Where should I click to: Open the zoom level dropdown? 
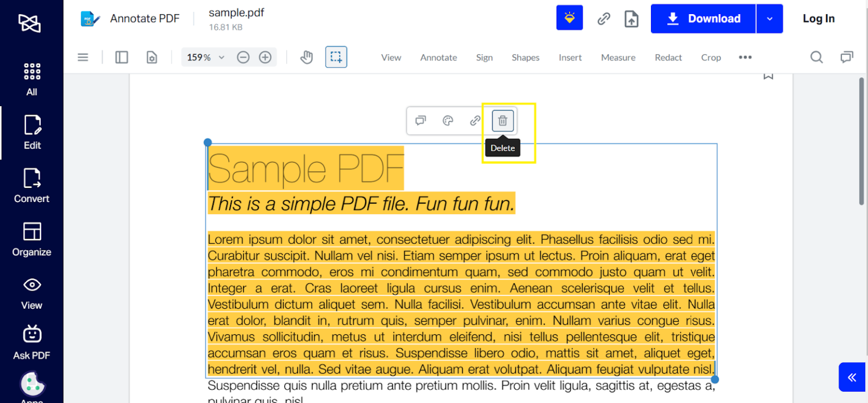tap(205, 56)
